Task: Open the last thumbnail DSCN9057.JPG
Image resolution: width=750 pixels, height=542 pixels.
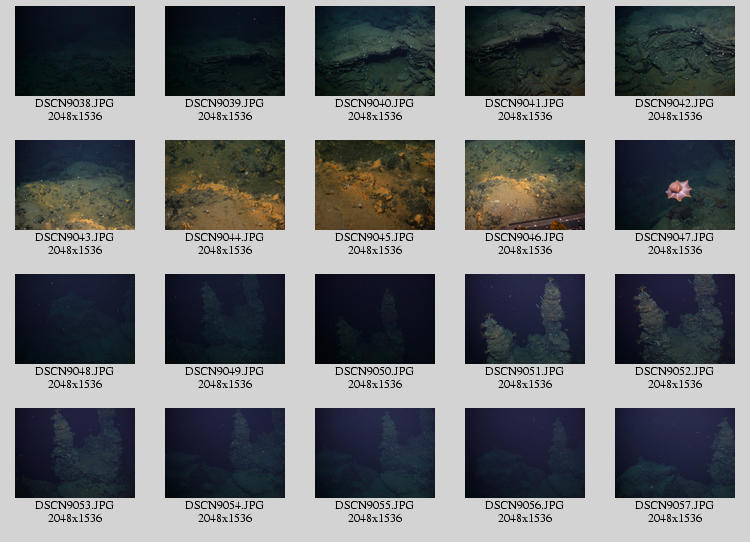Action: tap(675, 453)
